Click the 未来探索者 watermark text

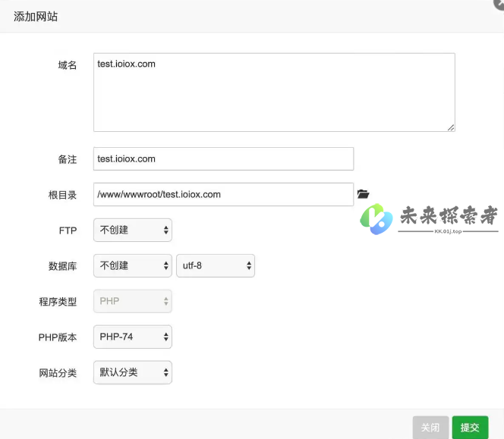448,215
